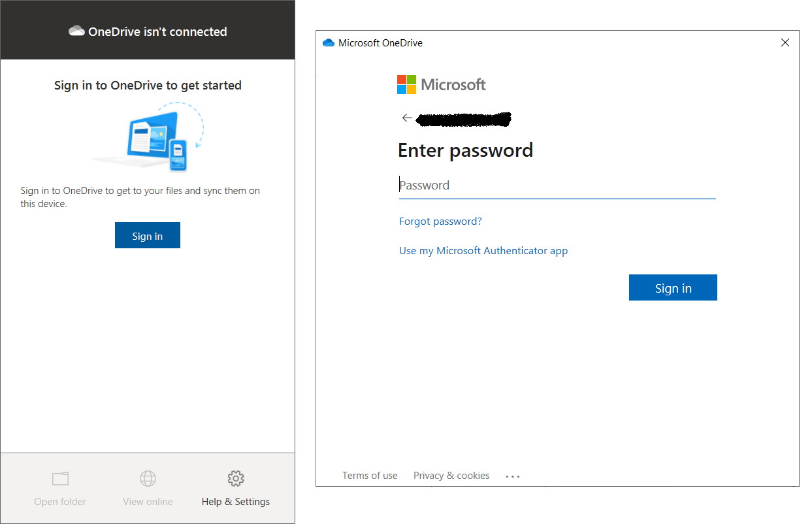Viewport: 812px width, 524px height.
Task: Submit password with the Sign in button
Action: (x=673, y=287)
